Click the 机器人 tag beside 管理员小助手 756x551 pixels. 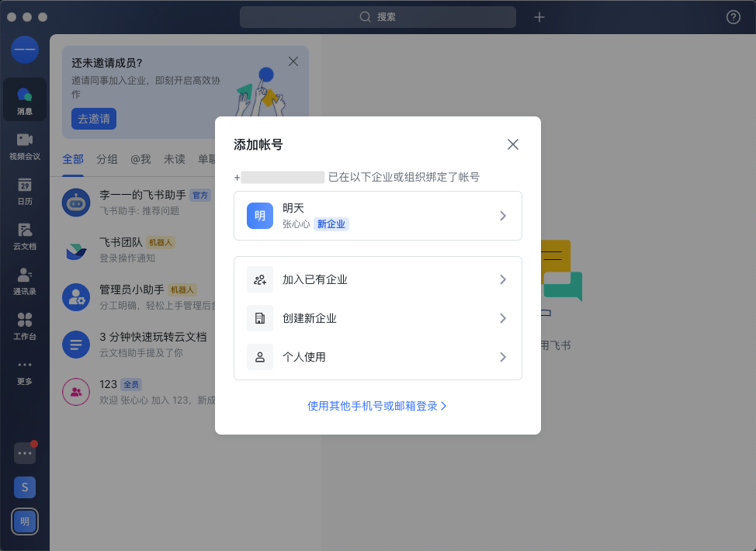(182, 289)
